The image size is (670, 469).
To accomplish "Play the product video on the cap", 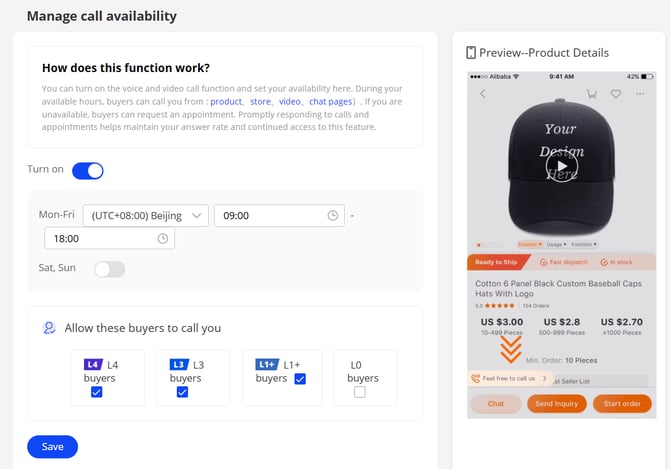I will [561, 167].
